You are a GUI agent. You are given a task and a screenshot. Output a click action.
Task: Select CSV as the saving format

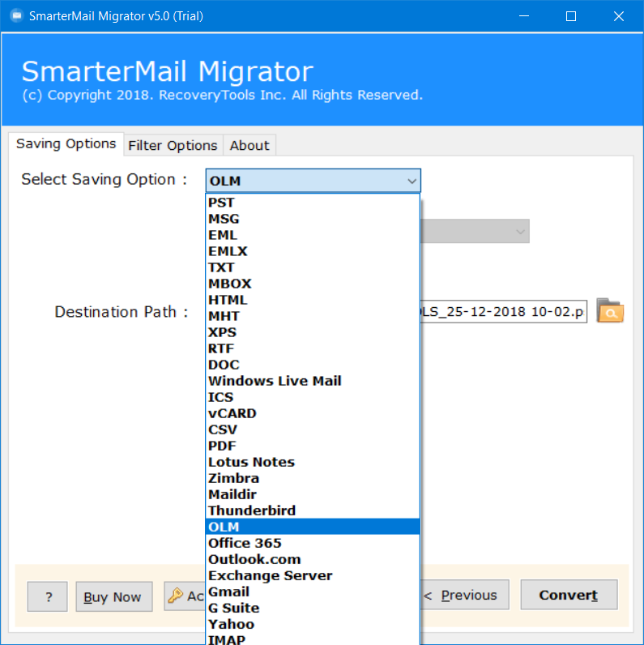point(313,429)
